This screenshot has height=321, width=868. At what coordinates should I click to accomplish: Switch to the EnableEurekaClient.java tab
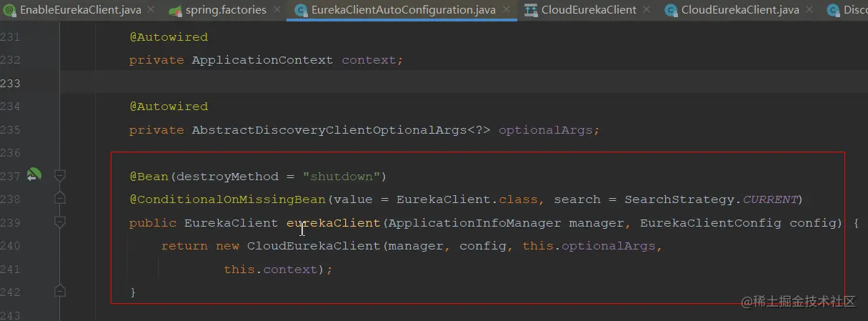(80, 10)
